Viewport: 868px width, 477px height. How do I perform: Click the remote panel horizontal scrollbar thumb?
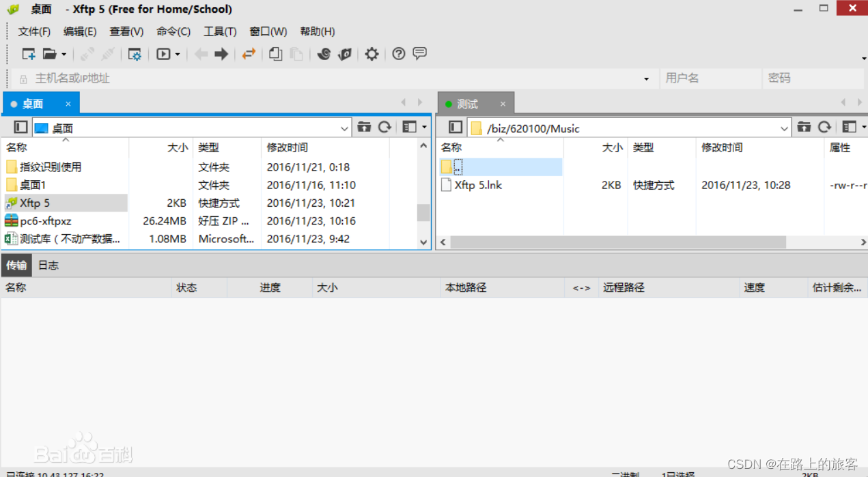(x=618, y=242)
